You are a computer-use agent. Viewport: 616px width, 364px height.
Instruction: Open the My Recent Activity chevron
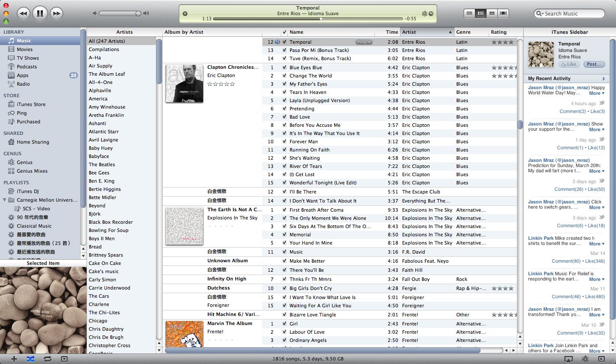603,79
